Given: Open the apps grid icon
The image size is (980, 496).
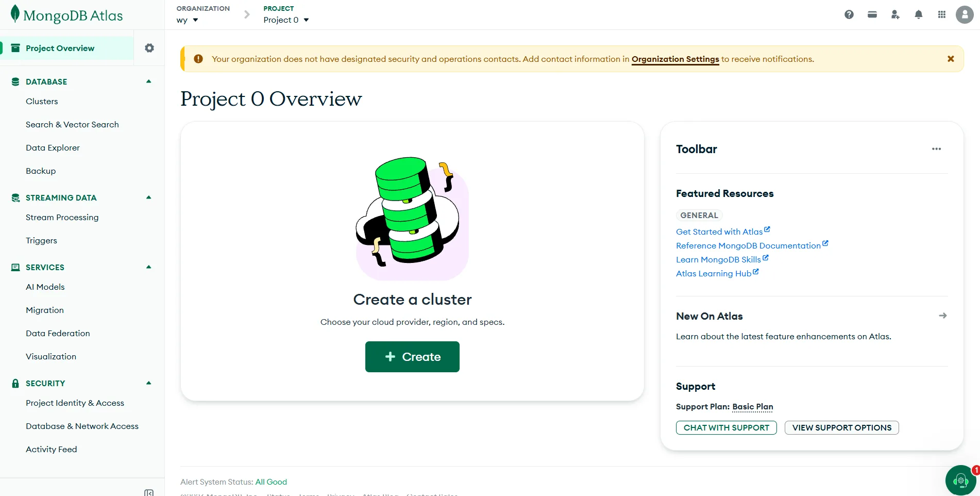Looking at the screenshot, I should point(942,14).
